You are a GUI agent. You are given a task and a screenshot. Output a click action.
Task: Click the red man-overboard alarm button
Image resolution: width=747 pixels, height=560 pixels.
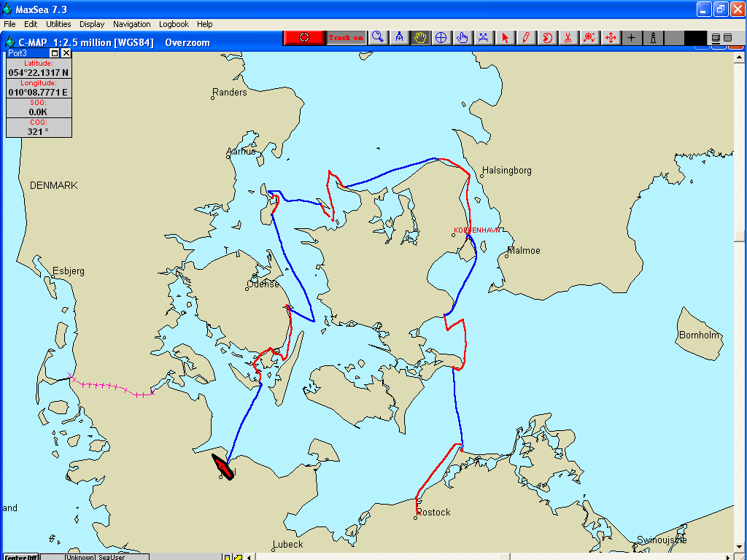click(x=304, y=38)
